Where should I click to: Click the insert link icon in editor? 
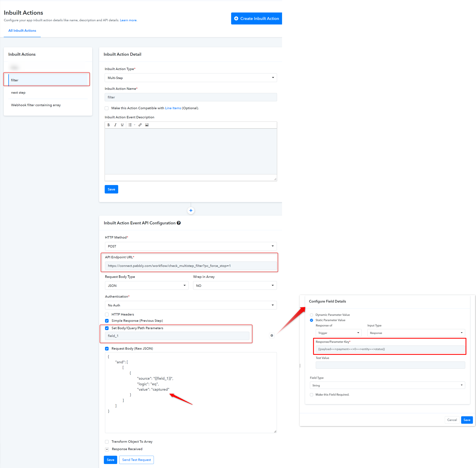(140, 125)
